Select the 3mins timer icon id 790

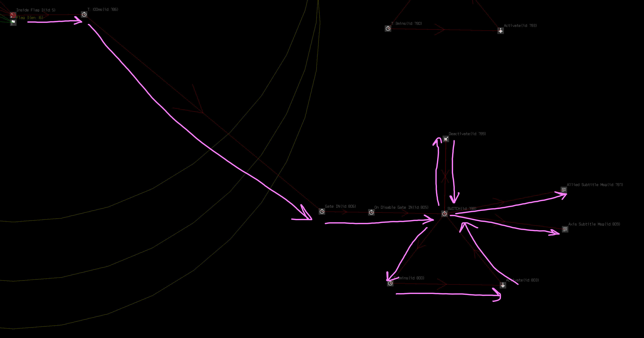point(388,29)
